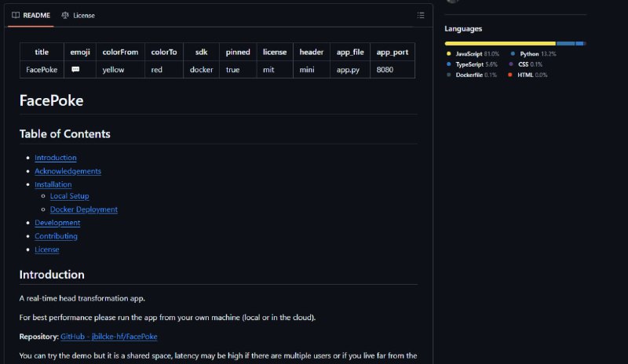
Task: Click the 'mini' header table cell
Action: click(311, 69)
